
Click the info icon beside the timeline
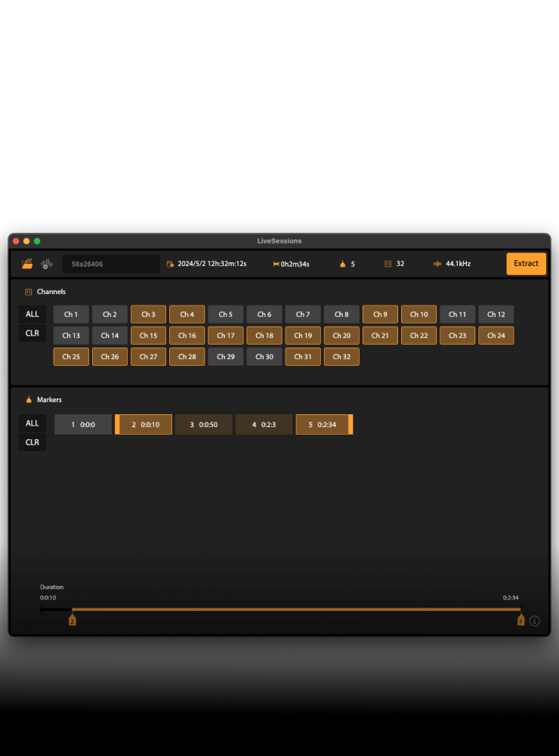point(535,621)
